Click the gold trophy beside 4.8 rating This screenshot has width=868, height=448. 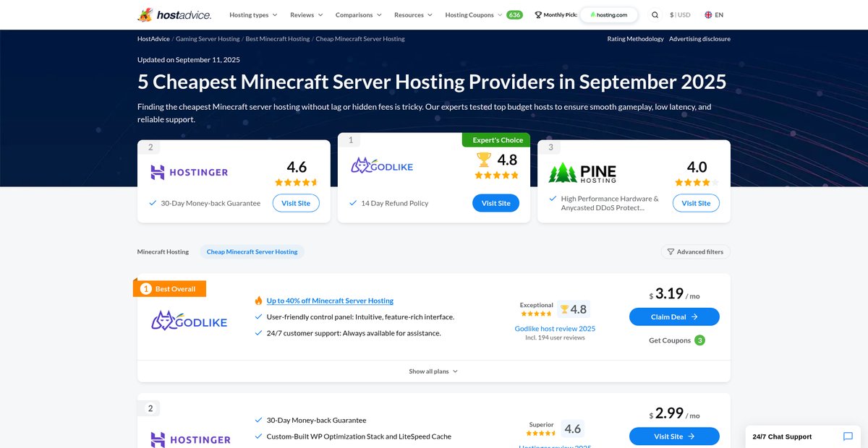tap(484, 159)
